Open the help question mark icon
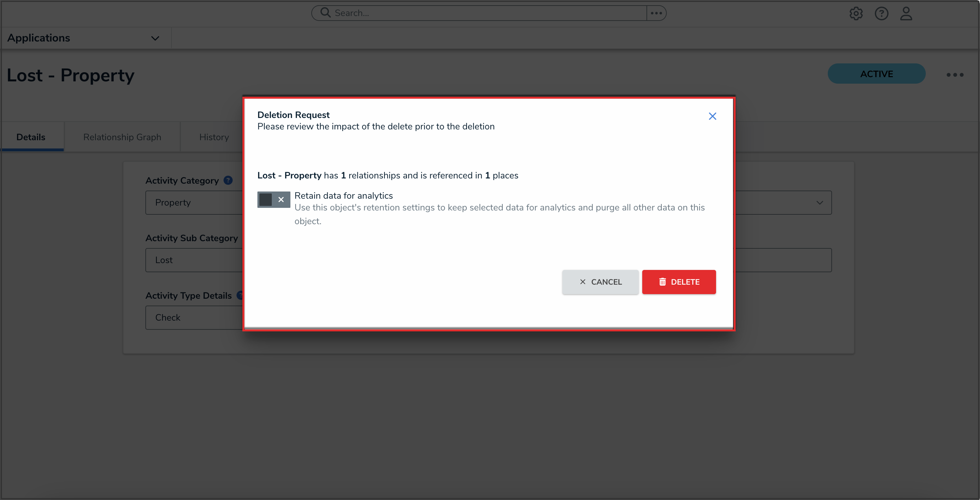The height and width of the screenshot is (500, 980). (x=881, y=14)
